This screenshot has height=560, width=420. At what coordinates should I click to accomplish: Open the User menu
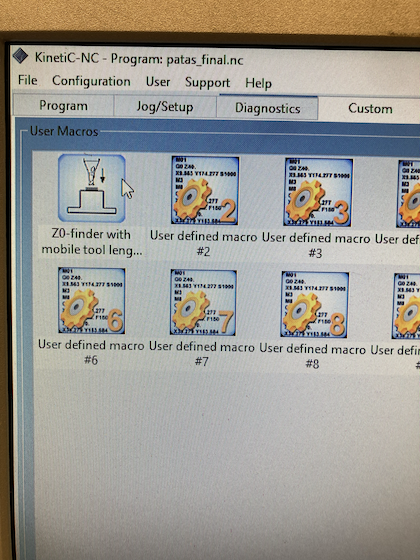158,82
